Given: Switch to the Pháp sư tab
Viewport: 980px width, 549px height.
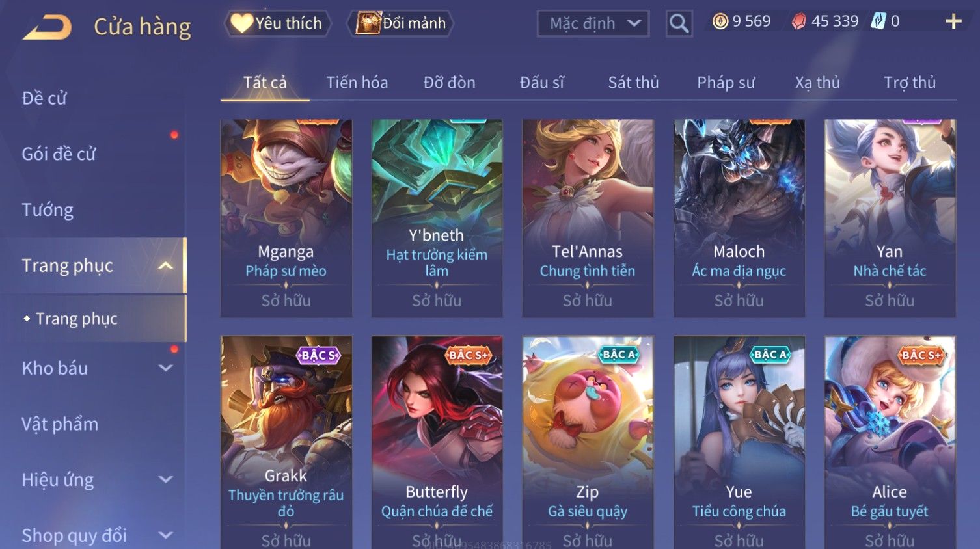Looking at the screenshot, I should click(726, 83).
